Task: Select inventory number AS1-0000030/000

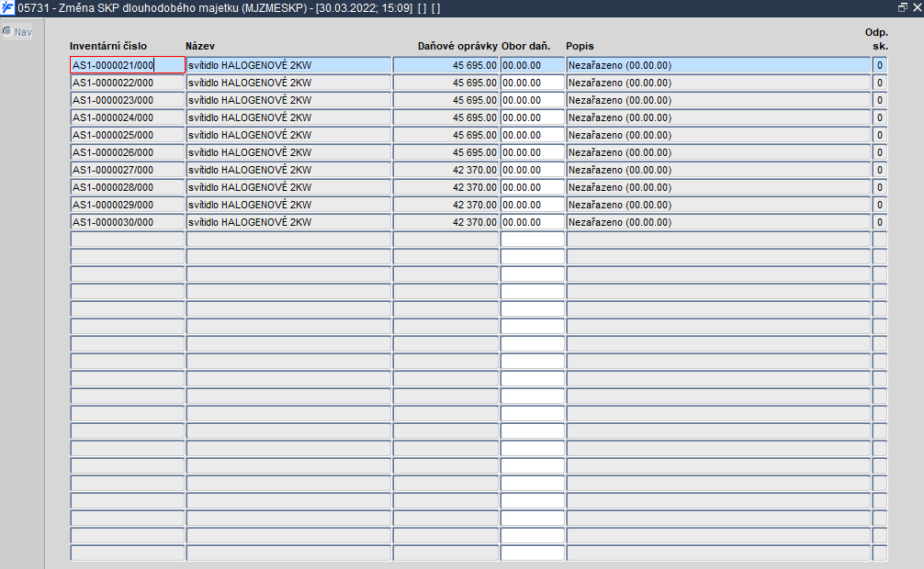Action: [x=128, y=222]
